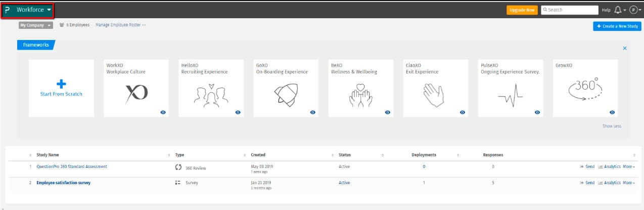Open Analytics for Employee satisfaction survey
Image resolution: width=644 pixels, height=210 pixels.
609,183
